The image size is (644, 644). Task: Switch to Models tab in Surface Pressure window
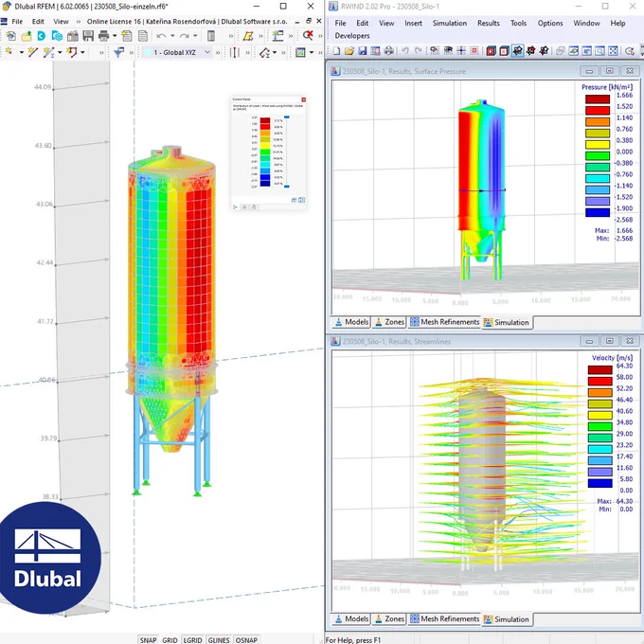pyautogui.click(x=351, y=322)
